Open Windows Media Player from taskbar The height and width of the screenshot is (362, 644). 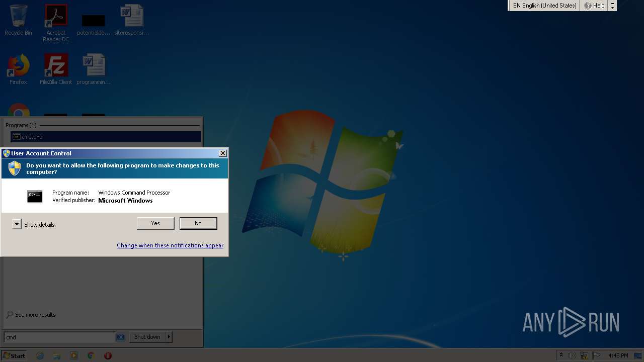point(74,355)
